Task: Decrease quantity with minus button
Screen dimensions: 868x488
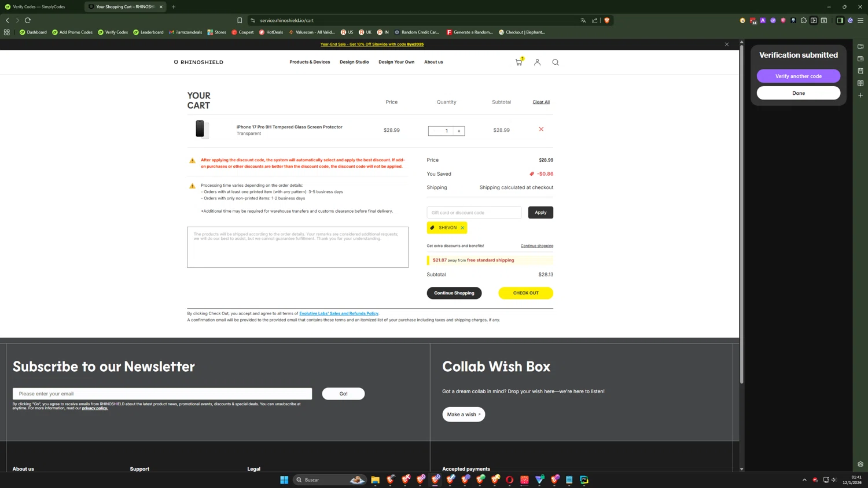Action: tap(434, 131)
